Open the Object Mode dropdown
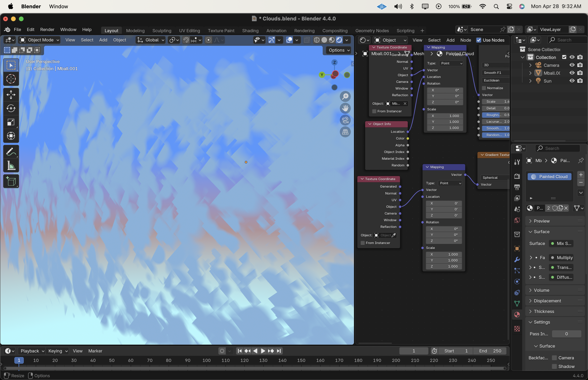 point(40,40)
